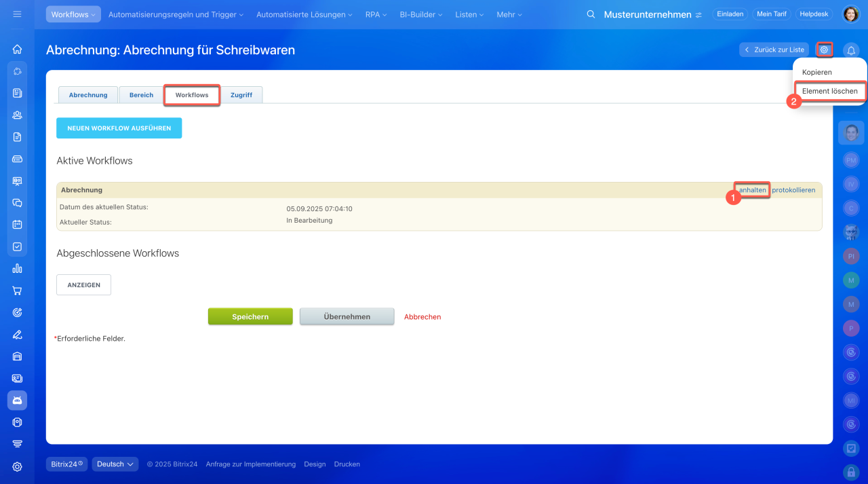The width and height of the screenshot is (868, 484).
Task: Switch to the Abrechnung tab
Action: 88,95
